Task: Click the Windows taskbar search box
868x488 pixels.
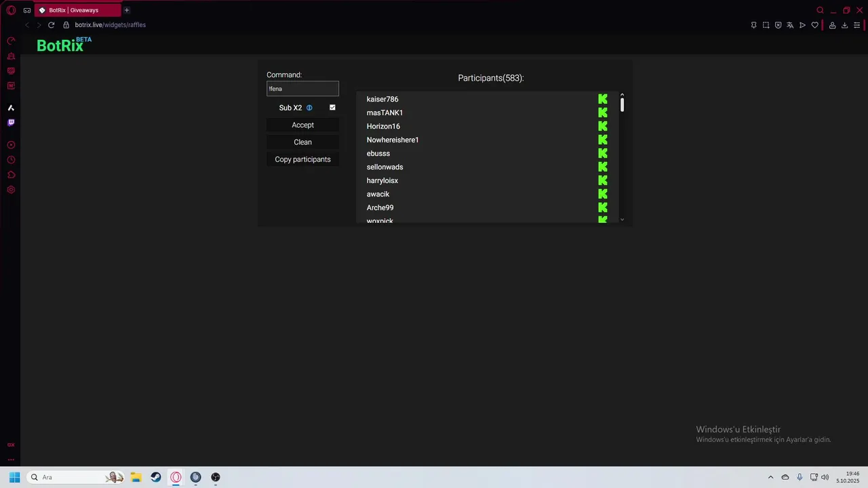Action: (75, 477)
